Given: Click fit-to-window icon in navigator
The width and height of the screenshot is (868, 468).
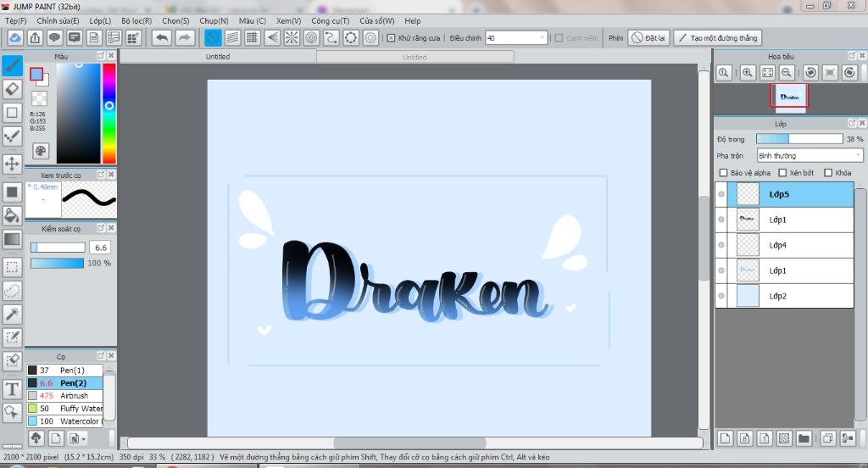Looking at the screenshot, I should 767,73.
